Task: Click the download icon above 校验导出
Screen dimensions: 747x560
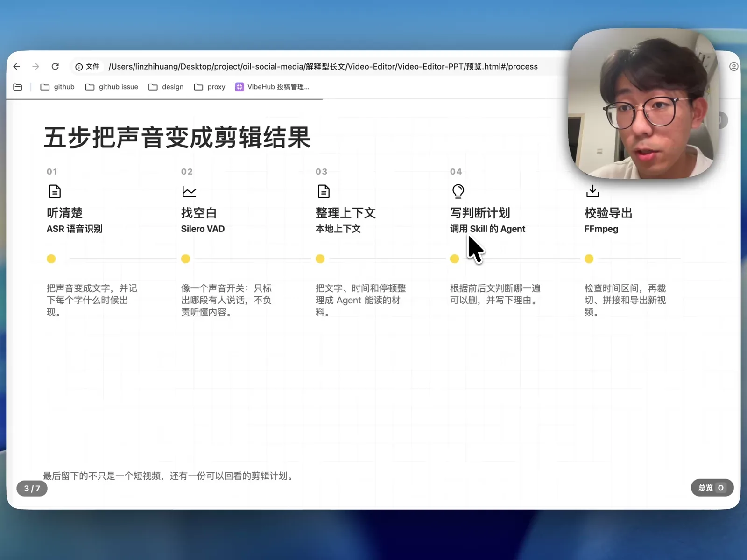Action: coord(592,191)
